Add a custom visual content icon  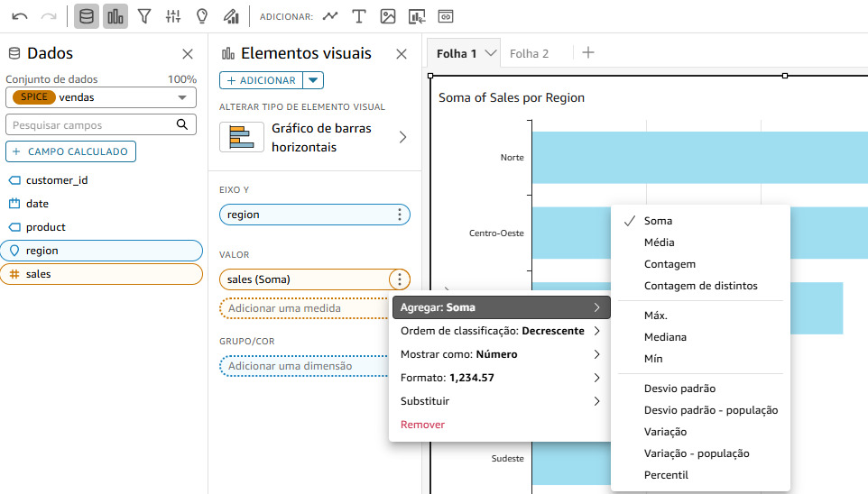coord(417,16)
